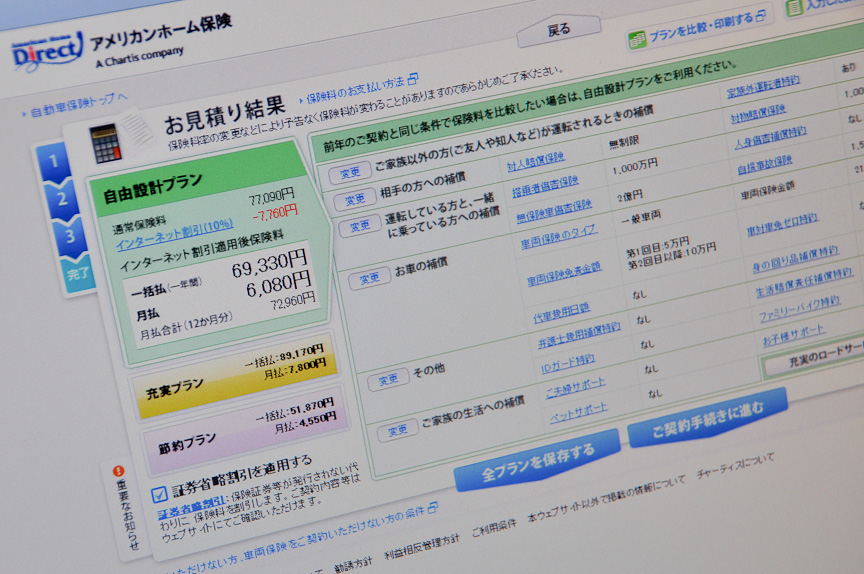Click the red 重要なお知らせ warning icon
The width and height of the screenshot is (864, 574).
click(118, 471)
